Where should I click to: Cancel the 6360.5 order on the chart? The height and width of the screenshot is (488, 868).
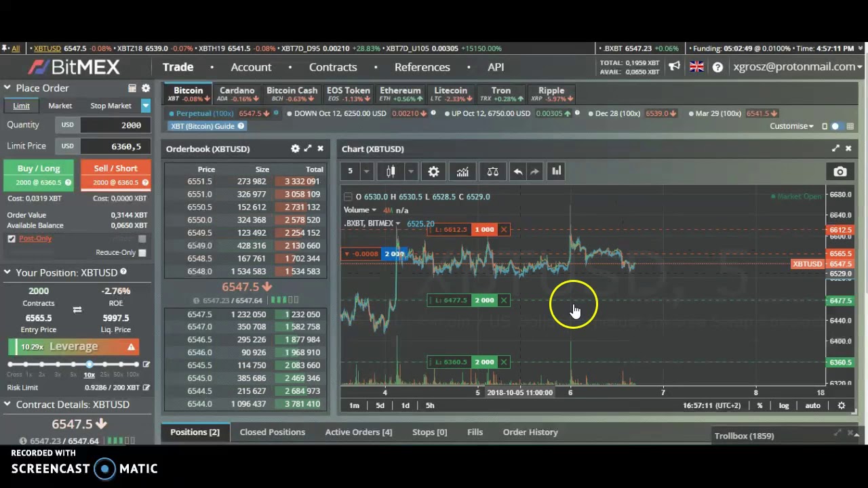point(504,362)
